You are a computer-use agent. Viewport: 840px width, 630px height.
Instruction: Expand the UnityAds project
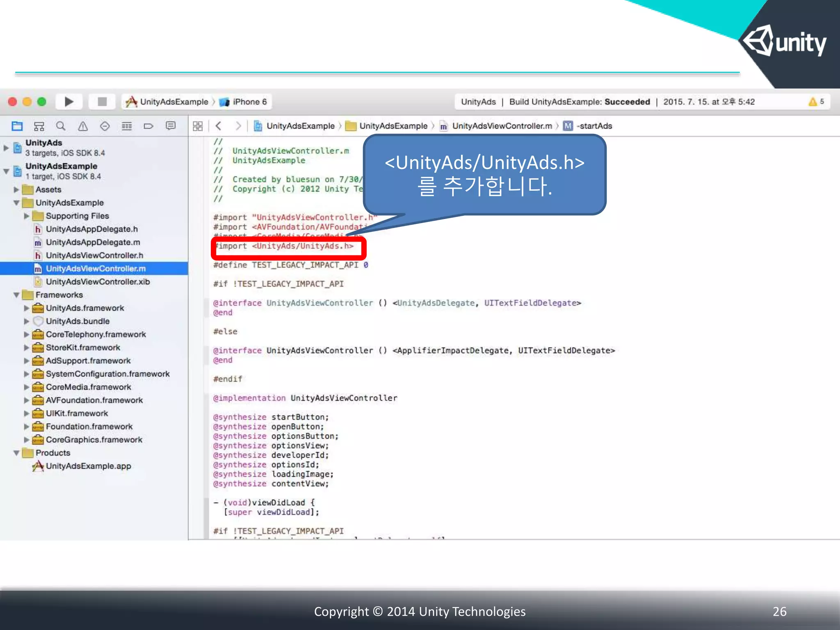coord(6,148)
